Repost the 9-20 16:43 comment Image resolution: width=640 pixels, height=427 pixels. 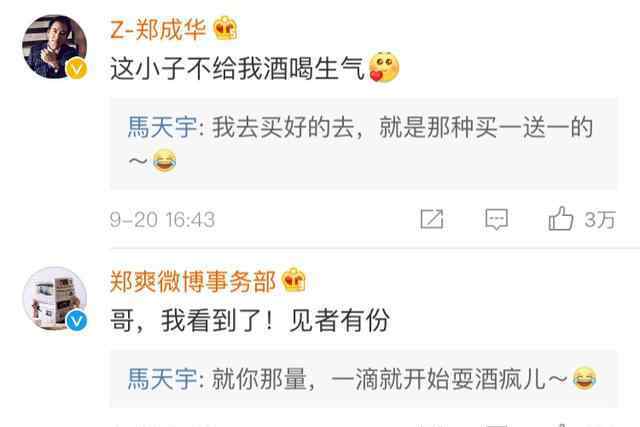432,219
